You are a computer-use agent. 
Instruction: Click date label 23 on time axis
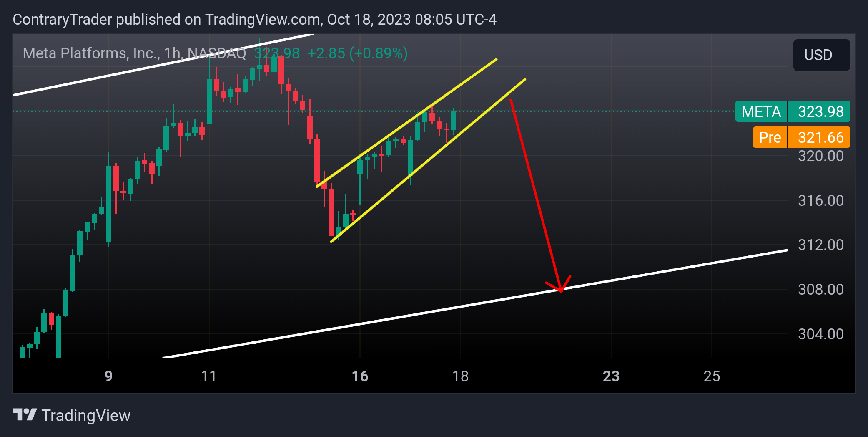click(x=611, y=376)
